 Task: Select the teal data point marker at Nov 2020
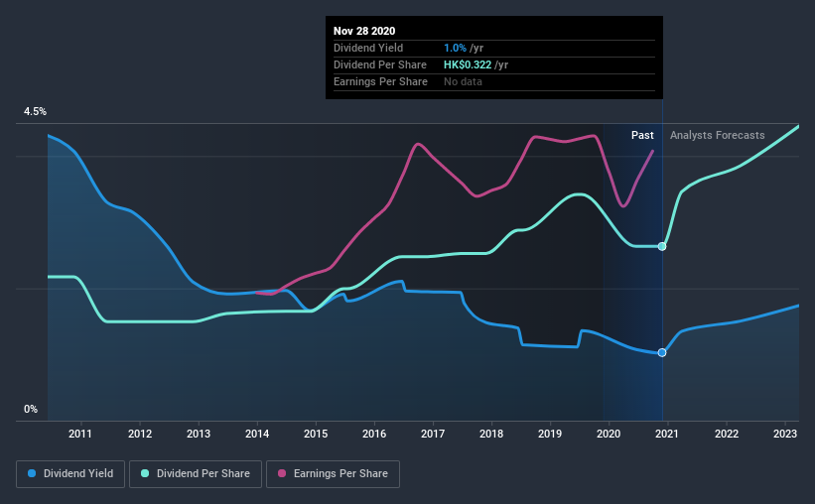coord(662,246)
